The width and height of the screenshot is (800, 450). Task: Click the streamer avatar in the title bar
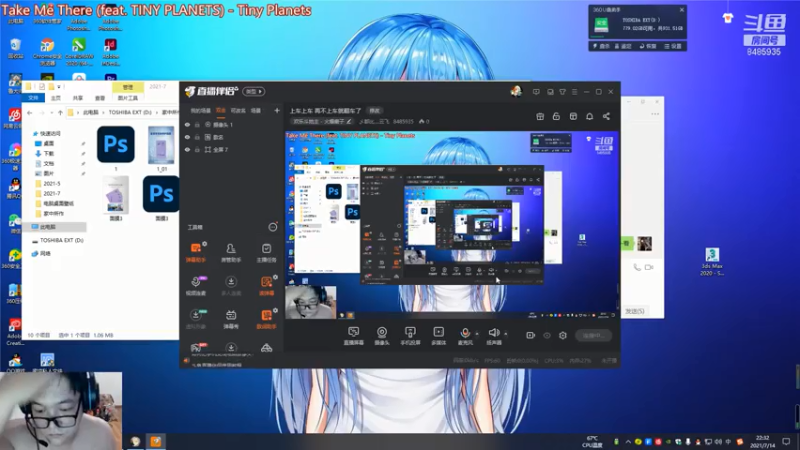click(516, 91)
